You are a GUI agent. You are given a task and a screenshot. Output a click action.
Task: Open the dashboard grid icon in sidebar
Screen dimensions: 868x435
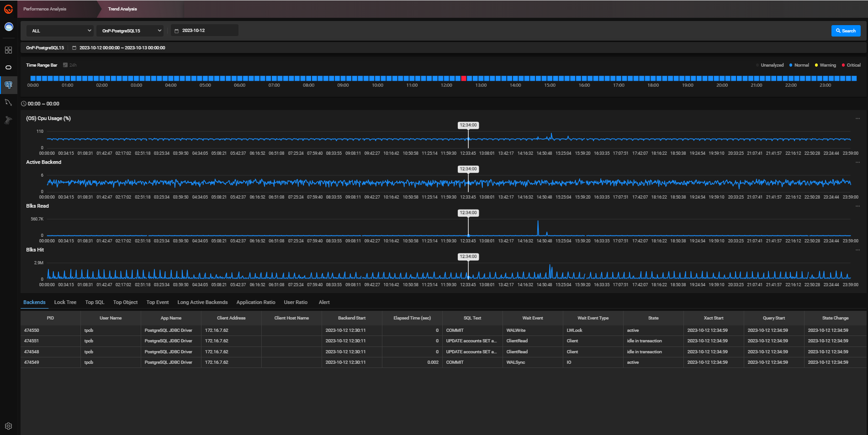[8, 50]
